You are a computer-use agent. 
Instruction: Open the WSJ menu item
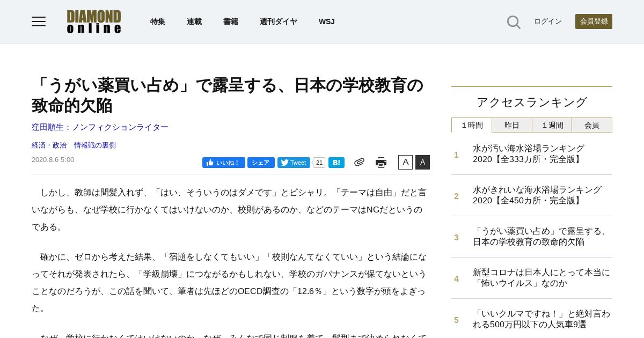point(326,21)
